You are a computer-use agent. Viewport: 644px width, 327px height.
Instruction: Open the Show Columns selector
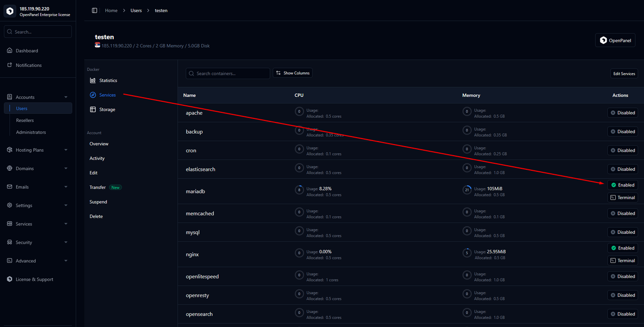point(292,73)
